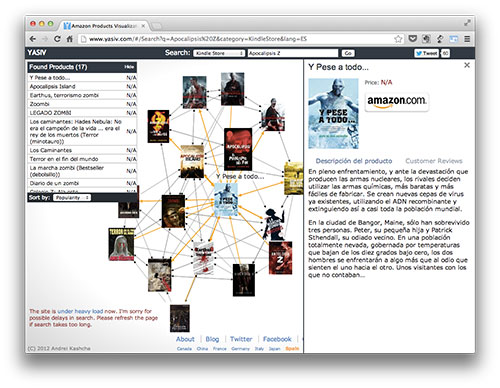Select the Descripción del producto tab

pos(354,161)
